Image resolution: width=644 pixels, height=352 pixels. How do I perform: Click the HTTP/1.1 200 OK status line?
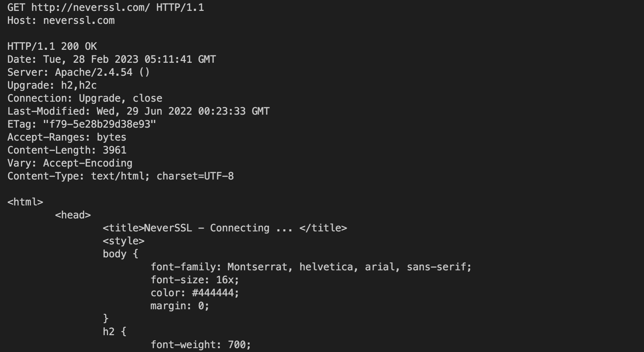coord(52,46)
